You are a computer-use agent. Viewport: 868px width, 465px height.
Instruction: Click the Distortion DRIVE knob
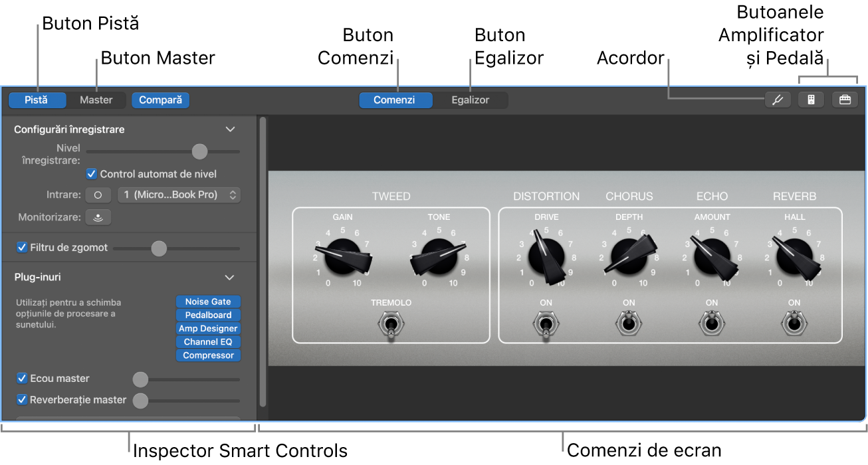point(546,258)
